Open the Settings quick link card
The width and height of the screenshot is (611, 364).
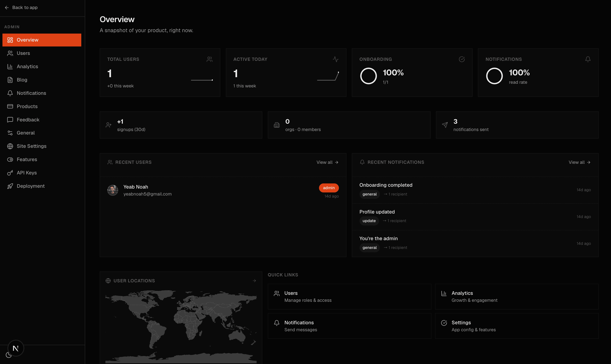pyautogui.click(x=517, y=326)
